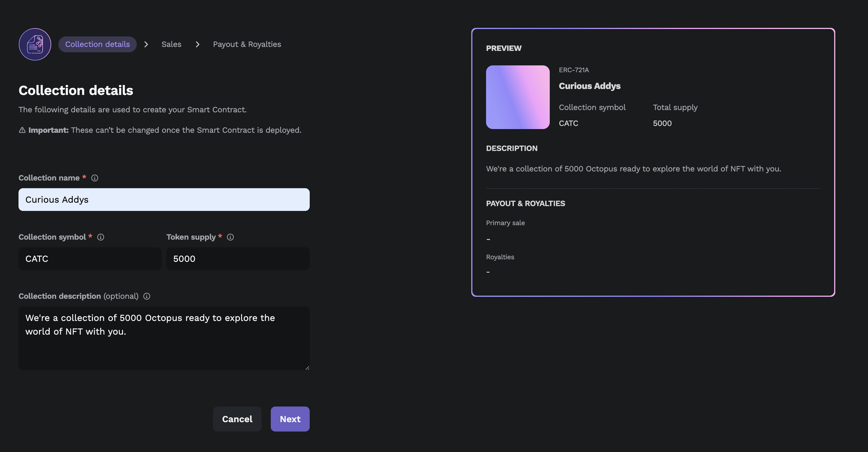Click the warning triangle before Important note

coord(22,130)
